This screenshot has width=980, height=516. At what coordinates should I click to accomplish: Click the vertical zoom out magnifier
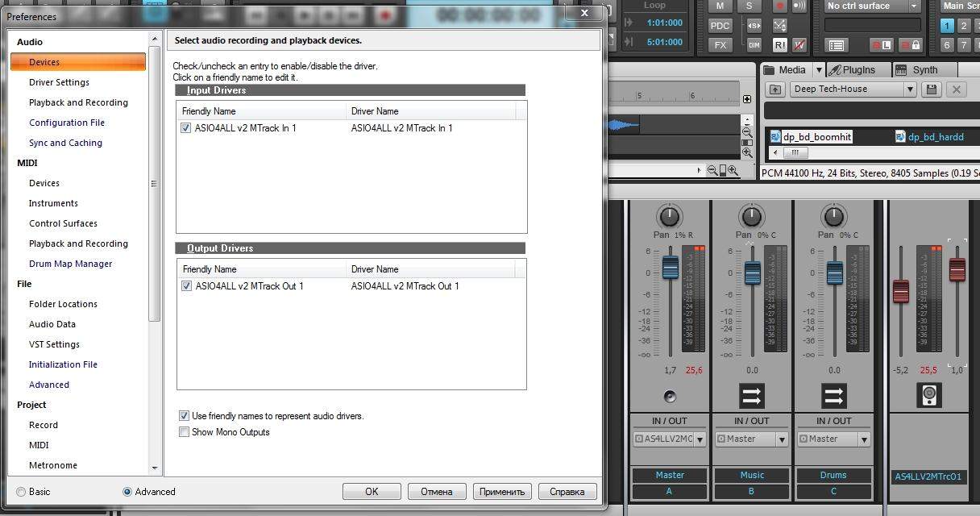tap(747, 131)
